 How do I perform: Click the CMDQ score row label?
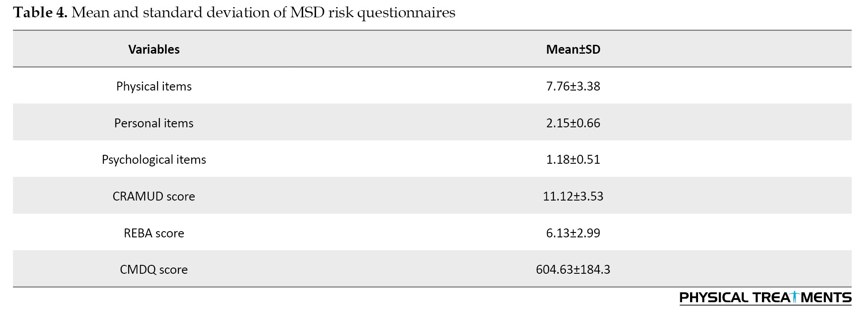tap(154, 270)
